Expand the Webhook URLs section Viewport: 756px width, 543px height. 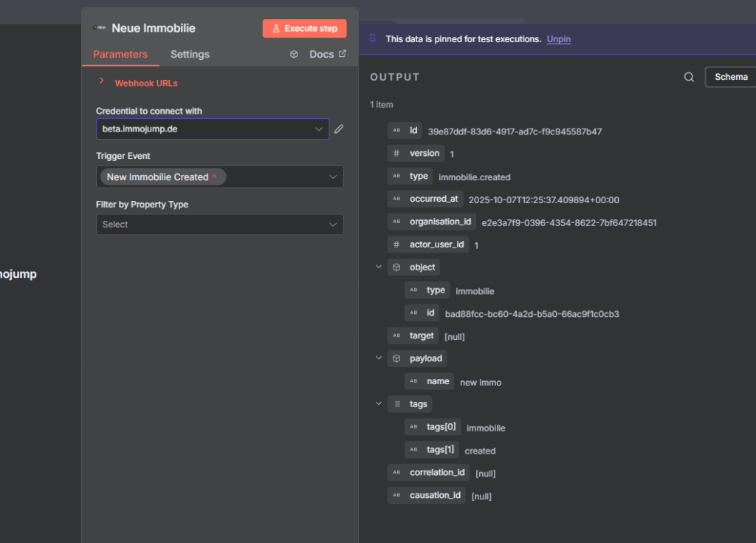click(102, 82)
